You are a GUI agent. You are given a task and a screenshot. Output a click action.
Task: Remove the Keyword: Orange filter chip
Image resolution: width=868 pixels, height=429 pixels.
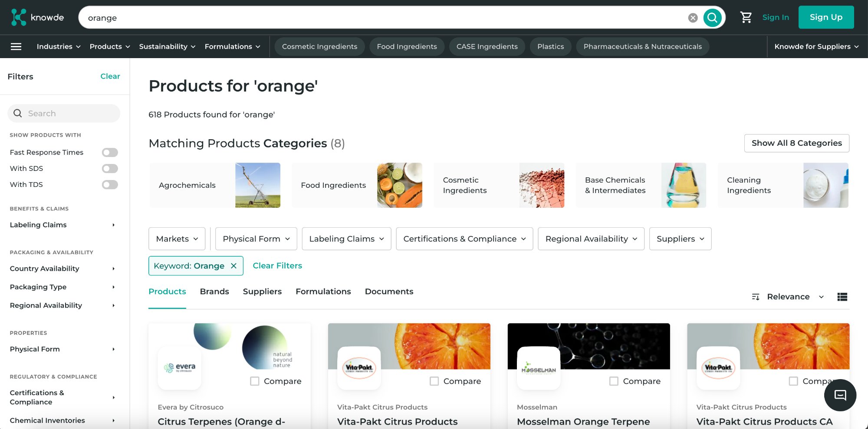tap(233, 265)
